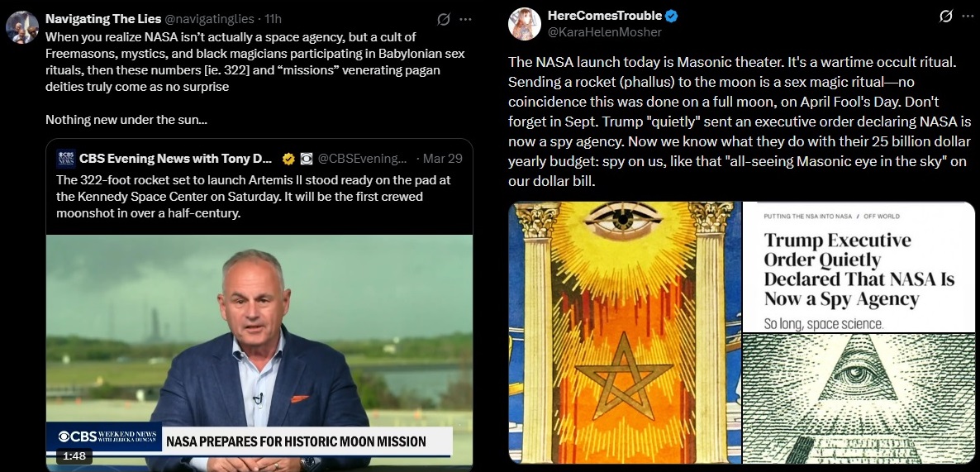
Task: Open the CBS Evening News quoted post text
Action: pyautogui.click(x=253, y=196)
